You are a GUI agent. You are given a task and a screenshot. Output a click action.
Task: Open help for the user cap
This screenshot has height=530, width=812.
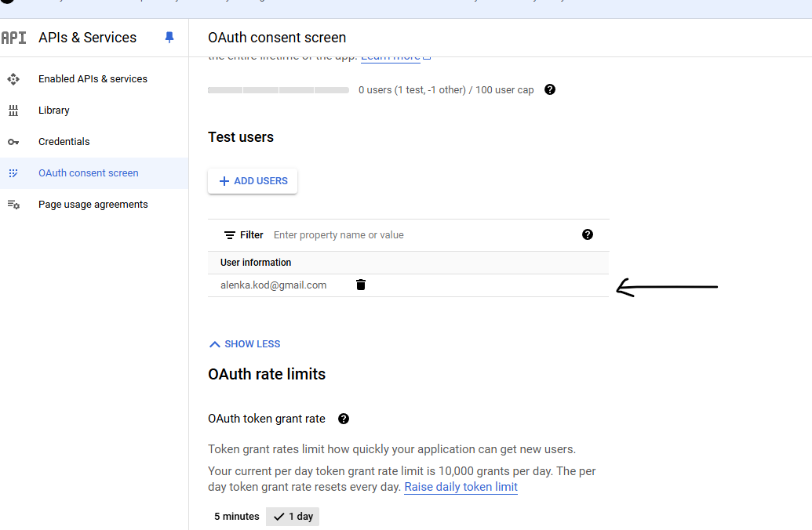click(x=550, y=89)
